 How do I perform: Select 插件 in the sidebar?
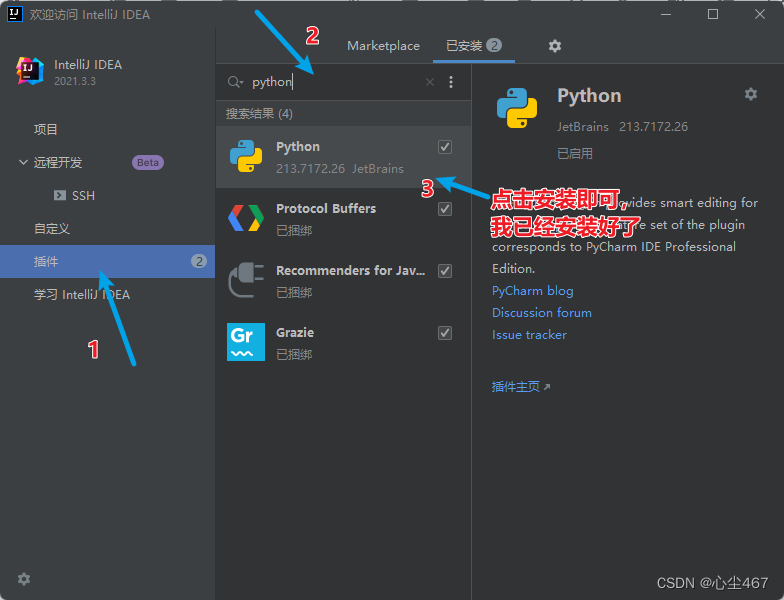pyautogui.click(x=108, y=262)
